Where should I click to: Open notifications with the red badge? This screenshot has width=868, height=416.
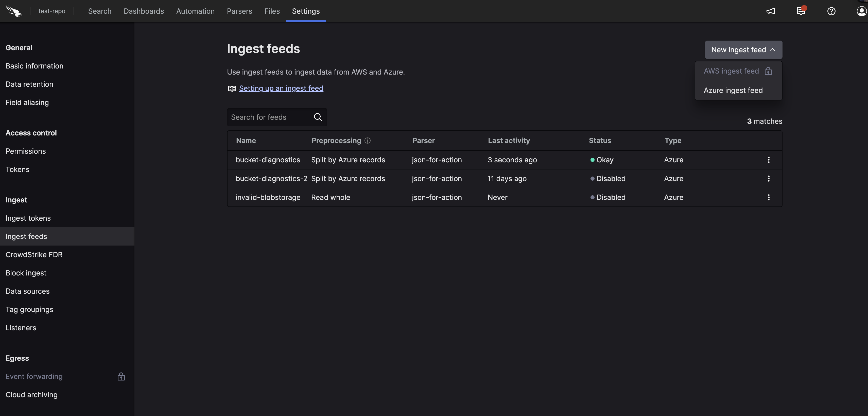tap(801, 11)
